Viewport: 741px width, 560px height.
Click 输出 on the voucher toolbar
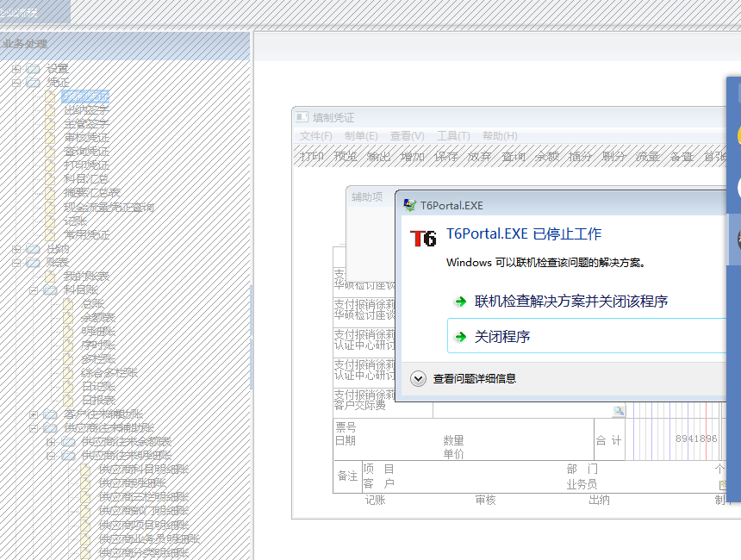[x=379, y=156]
